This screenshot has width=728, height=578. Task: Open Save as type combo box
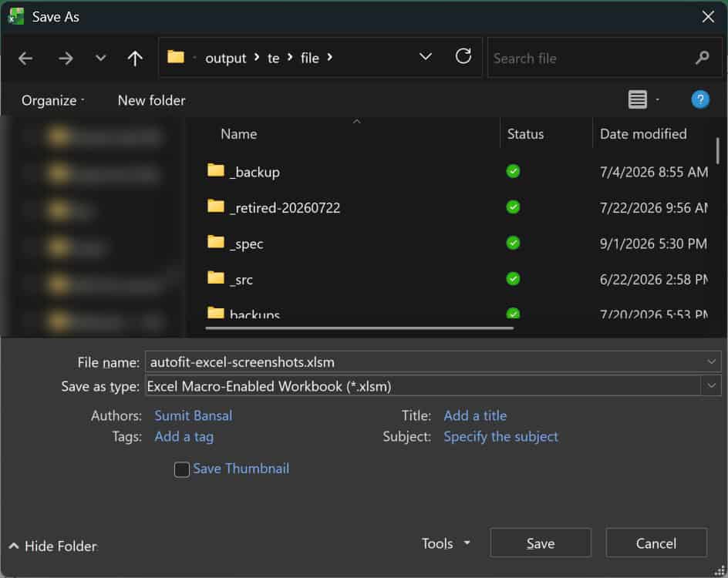[x=433, y=386]
